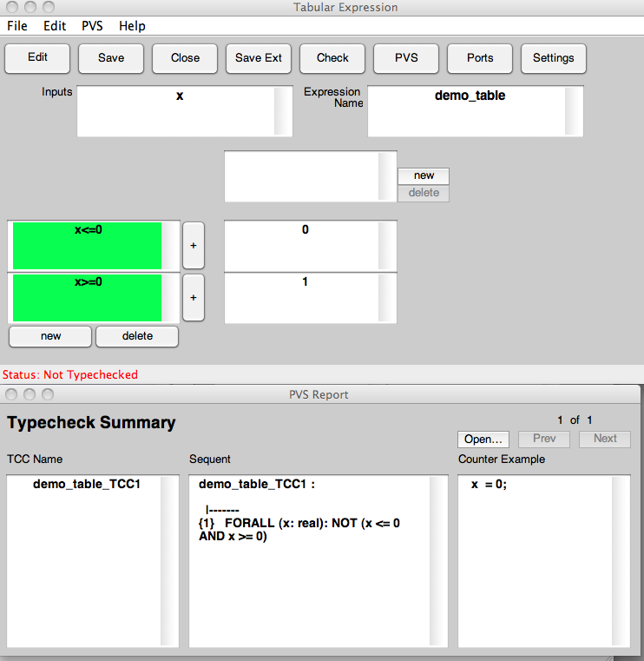Viewport: 644px width, 661px height.
Task: Click the demo_table expression name field
Action: pos(469,110)
